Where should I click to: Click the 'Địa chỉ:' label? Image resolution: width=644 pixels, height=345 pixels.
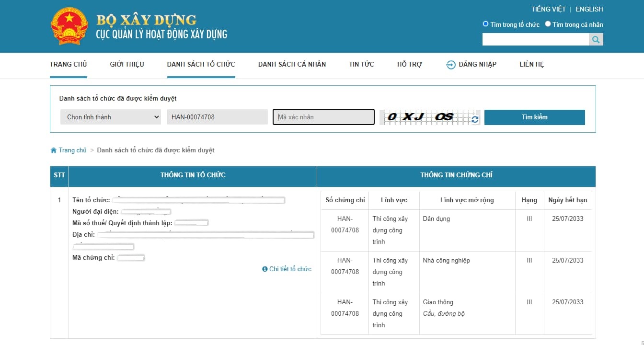[84, 235]
